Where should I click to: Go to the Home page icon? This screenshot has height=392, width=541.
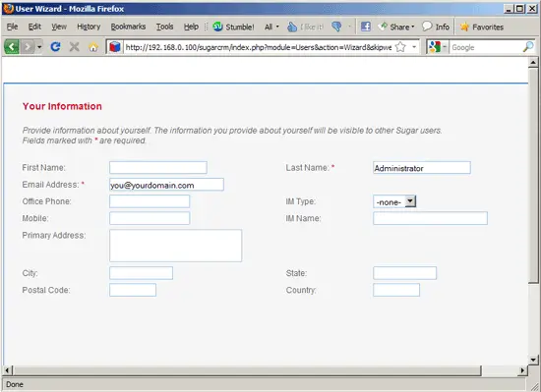93,47
